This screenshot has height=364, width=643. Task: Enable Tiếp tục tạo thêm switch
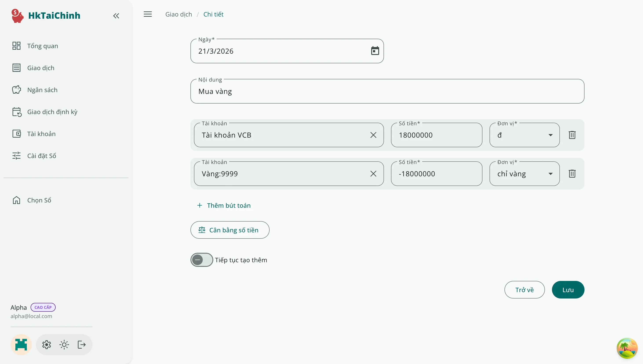tap(202, 260)
